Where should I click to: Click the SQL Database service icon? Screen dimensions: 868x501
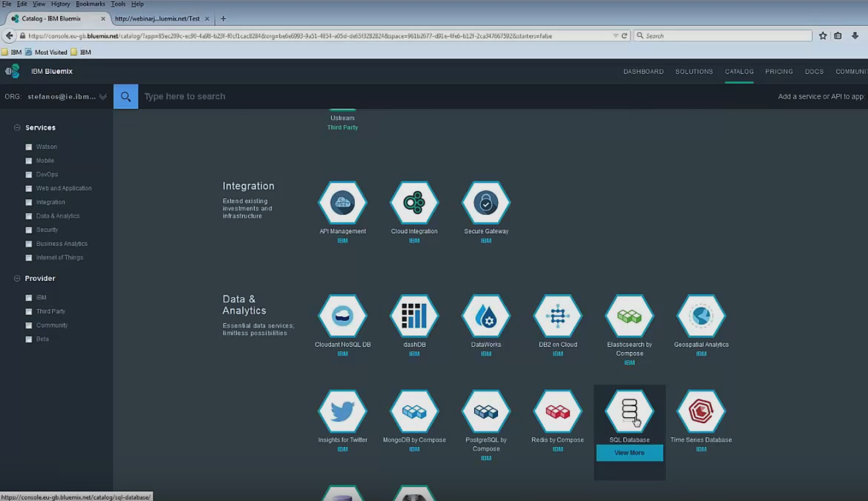click(630, 411)
